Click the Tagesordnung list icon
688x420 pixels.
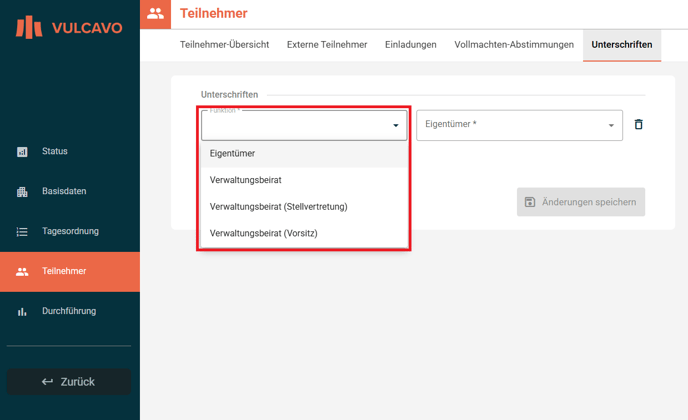pyautogui.click(x=22, y=232)
